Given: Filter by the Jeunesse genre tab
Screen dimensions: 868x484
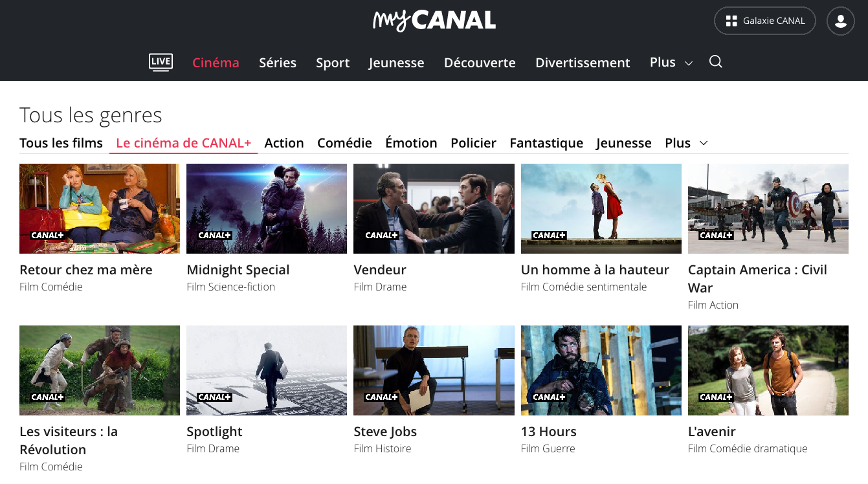Looking at the screenshot, I should click(x=624, y=143).
